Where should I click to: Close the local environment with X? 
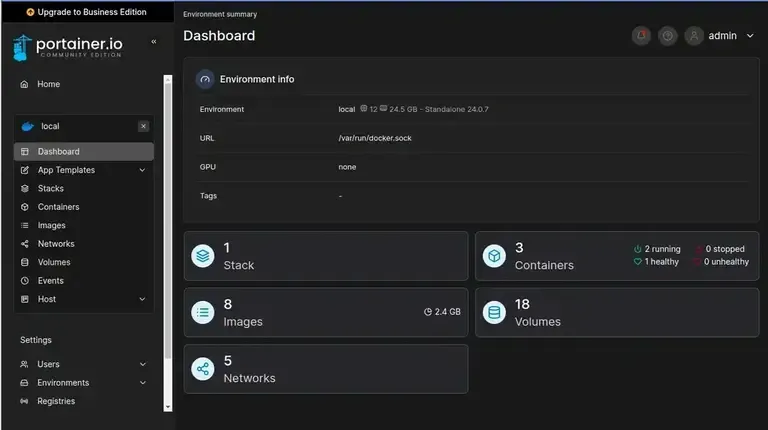(x=143, y=127)
